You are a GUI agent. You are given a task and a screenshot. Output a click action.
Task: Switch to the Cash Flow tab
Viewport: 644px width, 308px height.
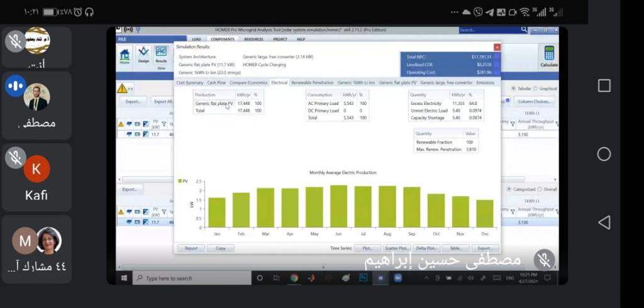[216, 82]
